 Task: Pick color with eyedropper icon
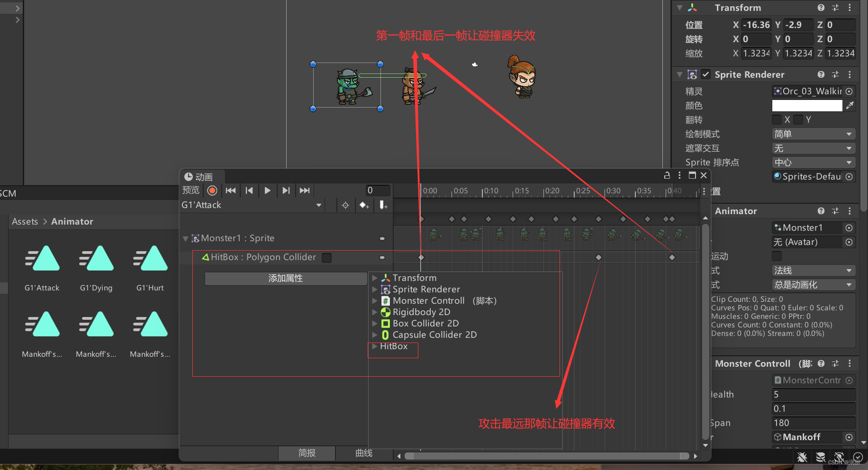[850, 105]
